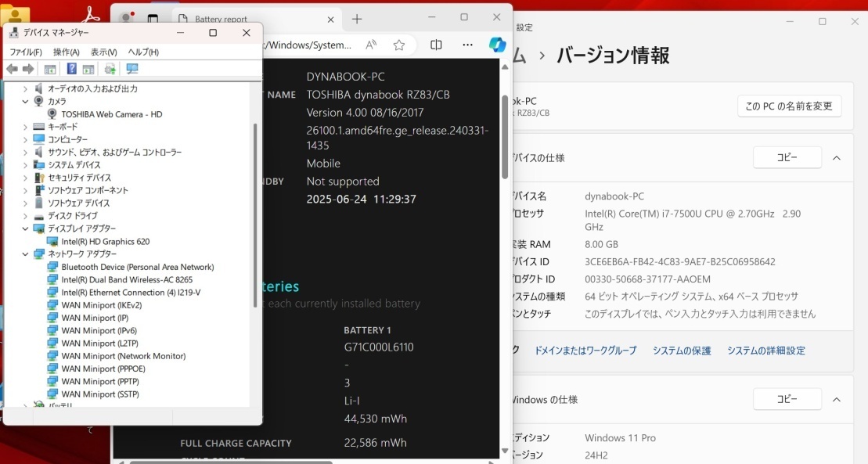Image resolution: width=868 pixels, height=464 pixels.
Task: Click the Read aloud icon in Edge
Action: pyautogui.click(x=371, y=45)
